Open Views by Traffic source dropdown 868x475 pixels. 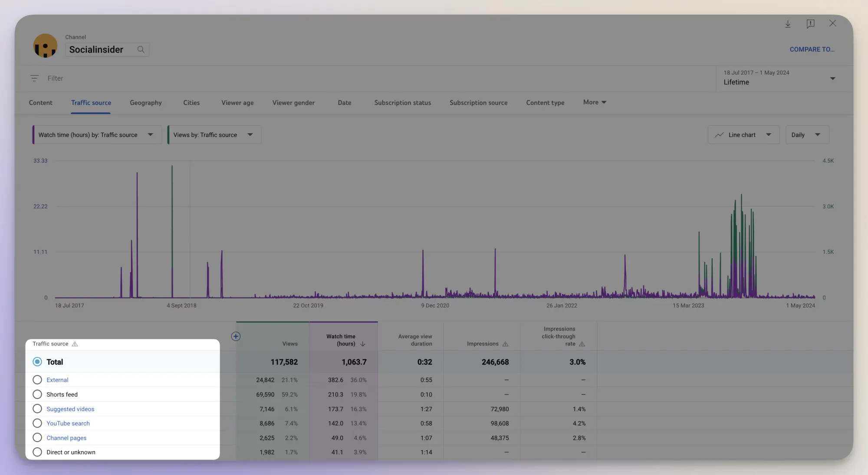point(214,135)
